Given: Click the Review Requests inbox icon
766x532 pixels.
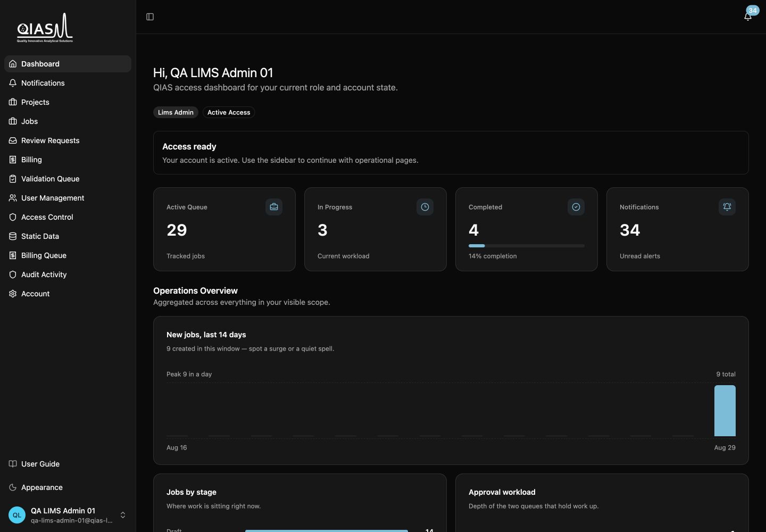Looking at the screenshot, I should tap(13, 140).
